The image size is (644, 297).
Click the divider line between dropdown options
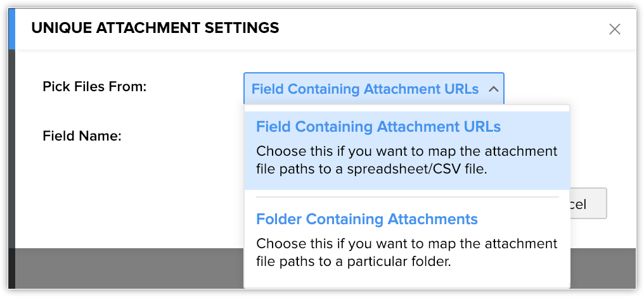tap(407, 197)
